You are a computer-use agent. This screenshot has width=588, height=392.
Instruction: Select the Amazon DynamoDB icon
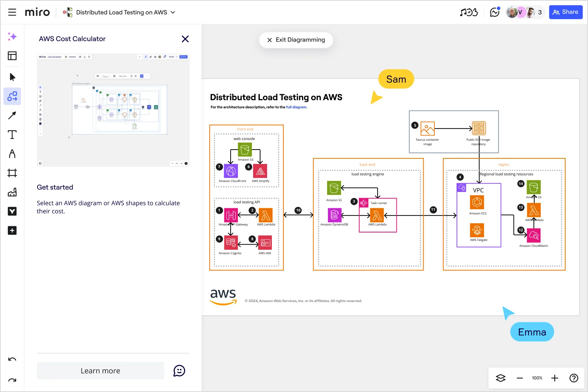(335, 215)
